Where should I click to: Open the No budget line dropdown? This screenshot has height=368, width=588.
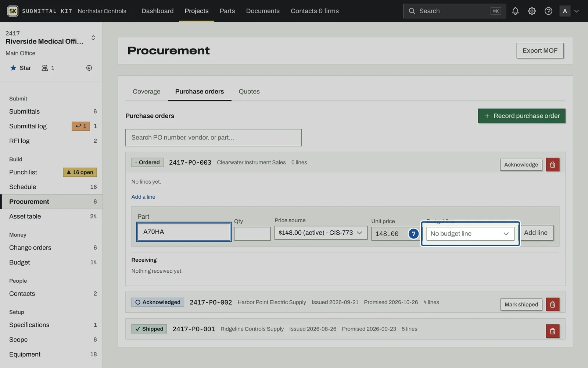click(x=470, y=234)
